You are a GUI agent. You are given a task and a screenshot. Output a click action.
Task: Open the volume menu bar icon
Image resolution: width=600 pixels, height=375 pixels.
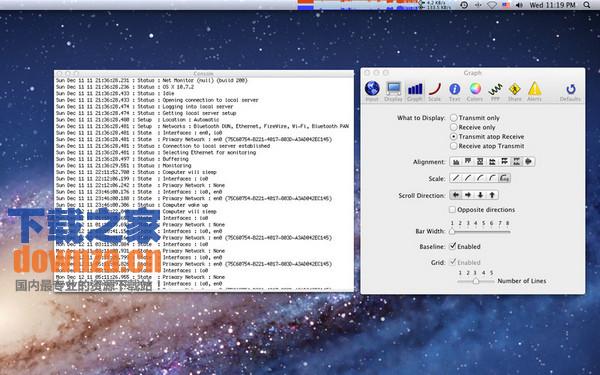[519, 5]
